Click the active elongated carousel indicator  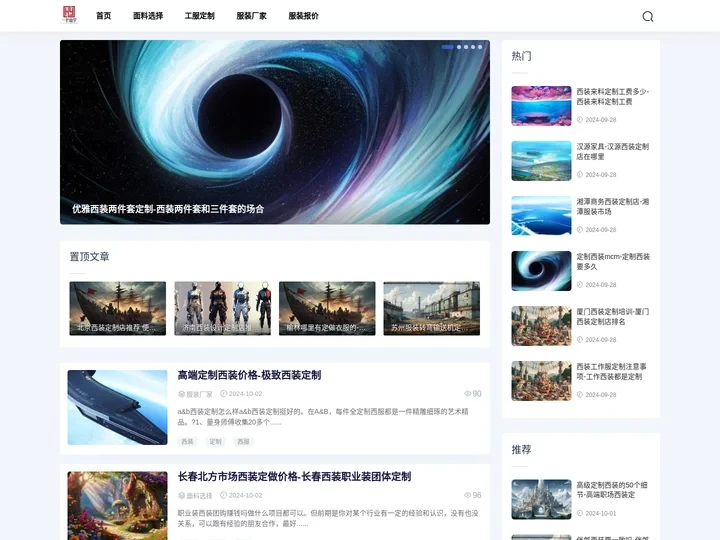pyautogui.click(x=448, y=47)
